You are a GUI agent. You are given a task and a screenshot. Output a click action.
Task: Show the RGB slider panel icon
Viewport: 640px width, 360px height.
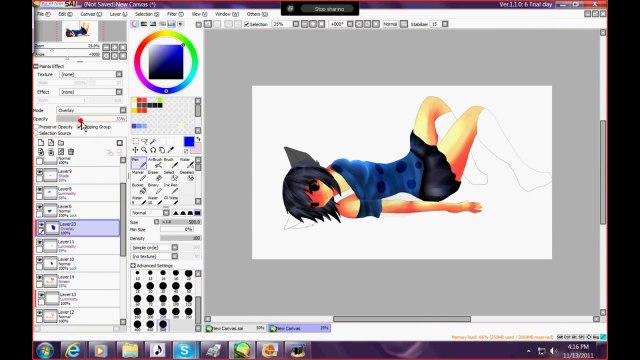pyautogui.click(x=144, y=24)
